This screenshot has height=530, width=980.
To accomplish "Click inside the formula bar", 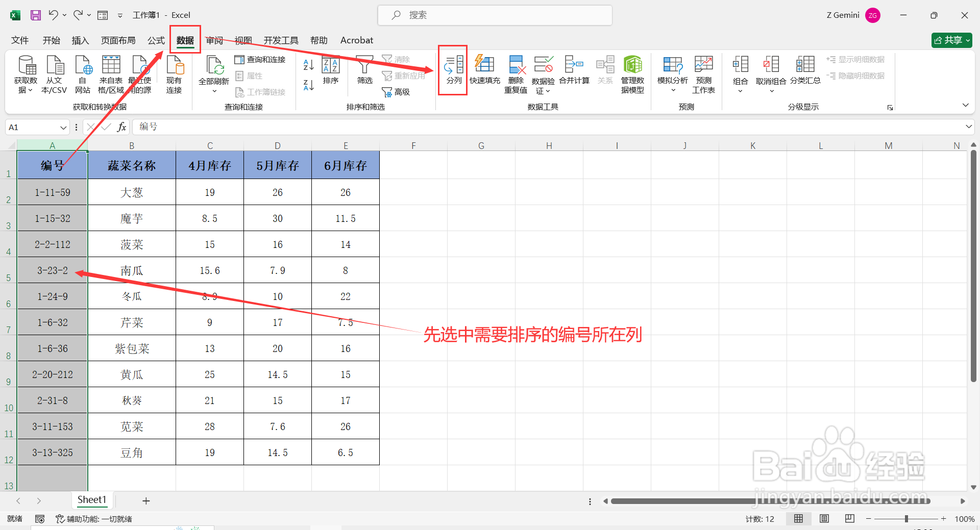I will (x=306, y=127).
